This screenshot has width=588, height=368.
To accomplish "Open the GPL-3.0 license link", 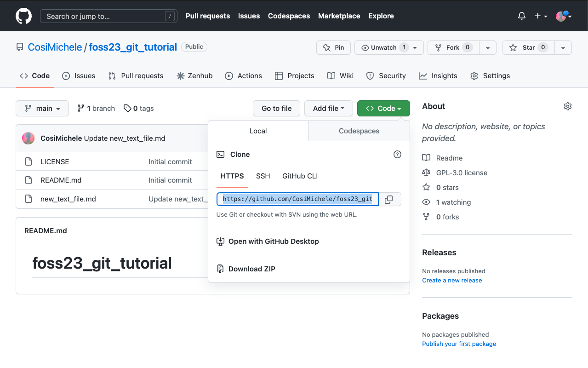I will click(x=455, y=173).
